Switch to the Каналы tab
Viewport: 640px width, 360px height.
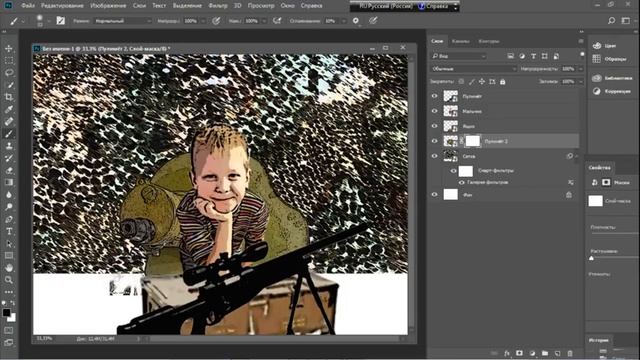[460, 41]
